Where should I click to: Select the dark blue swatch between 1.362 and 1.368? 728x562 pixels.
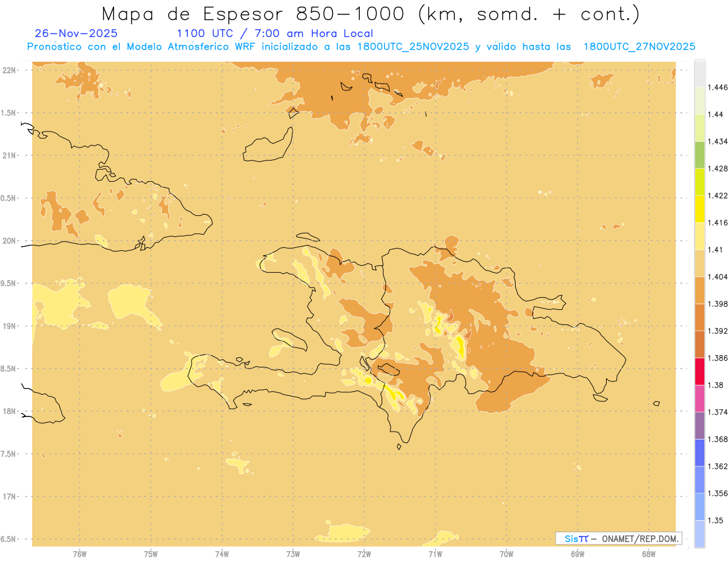[x=699, y=453]
